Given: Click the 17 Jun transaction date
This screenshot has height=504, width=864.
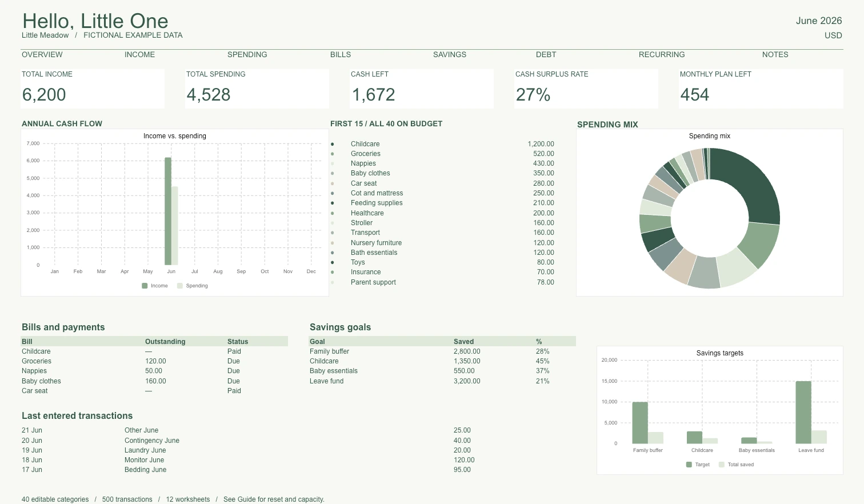Looking at the screenshot, I should pyautogui.click(x=32, y=470).
